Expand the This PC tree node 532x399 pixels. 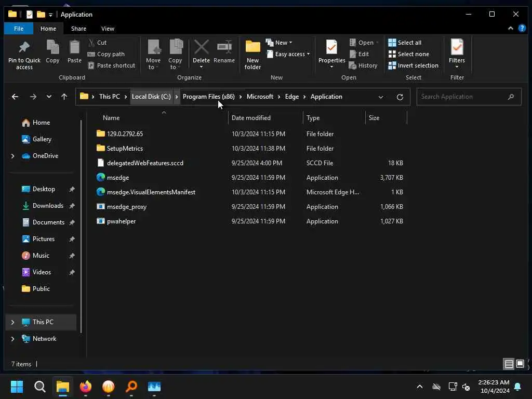pyautogui.click(x=12, y=322)
